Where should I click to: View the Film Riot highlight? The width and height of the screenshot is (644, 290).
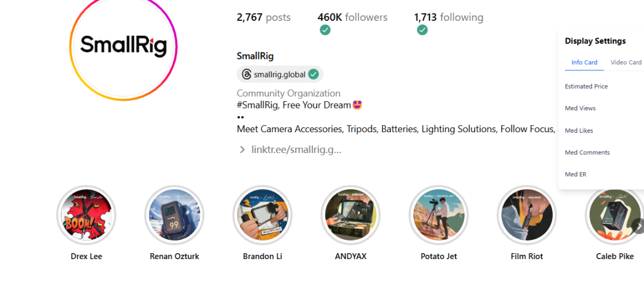point(527,215)
